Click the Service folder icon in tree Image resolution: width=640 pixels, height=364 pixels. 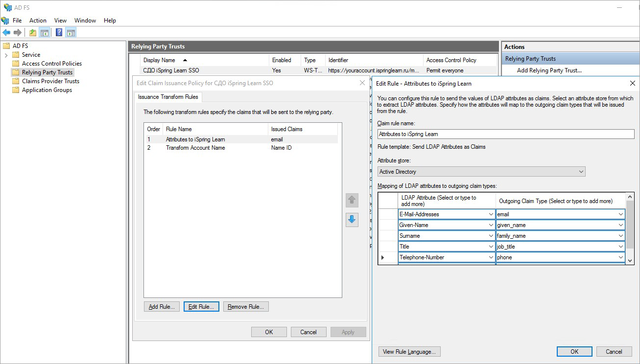[16, 55]
